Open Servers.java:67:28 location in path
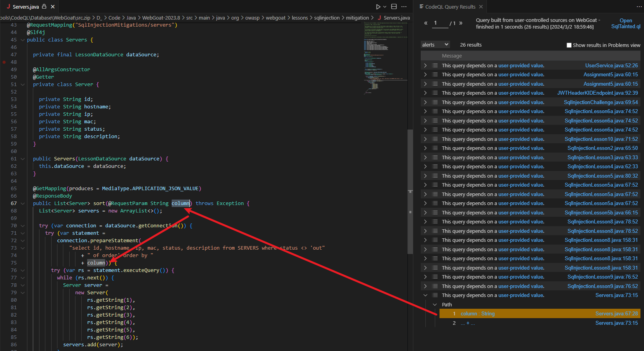The height and width of the screenshot is (351, 644). coord(616,314)
